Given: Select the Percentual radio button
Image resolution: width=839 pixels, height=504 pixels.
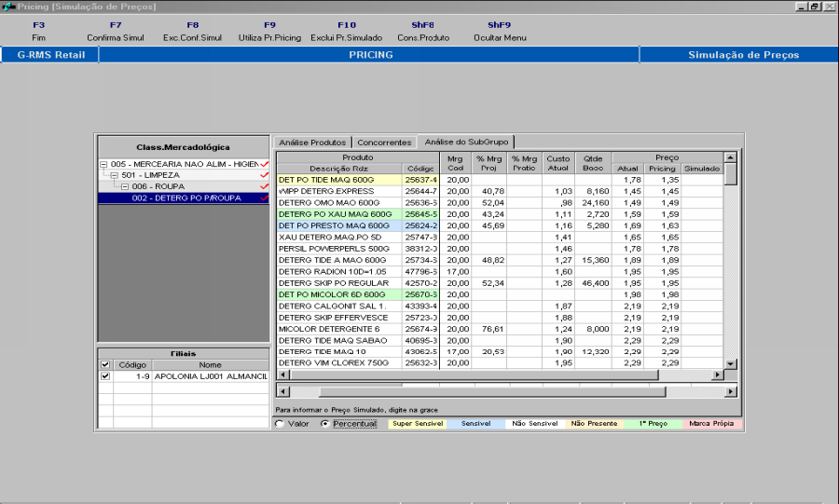Looking at the screenshot, I should (x=324, y=424).
